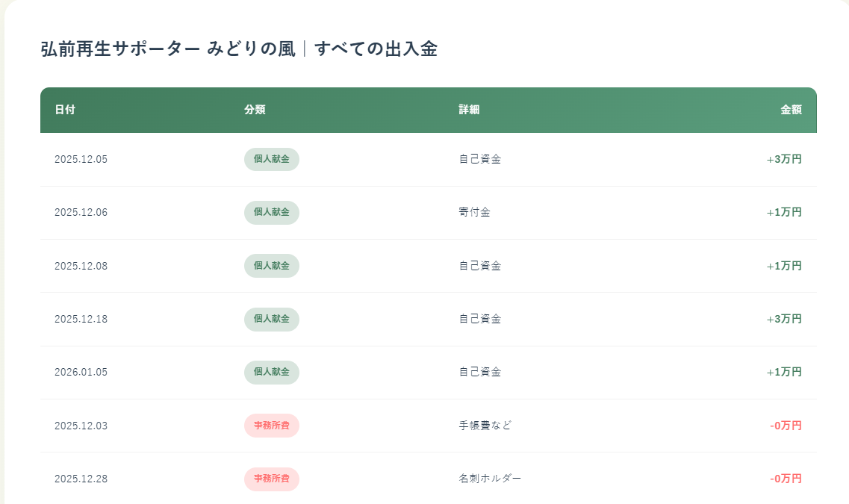849x504 pixels.
Task: Sort by the 詳細 column header
Action: pos(467,109)
